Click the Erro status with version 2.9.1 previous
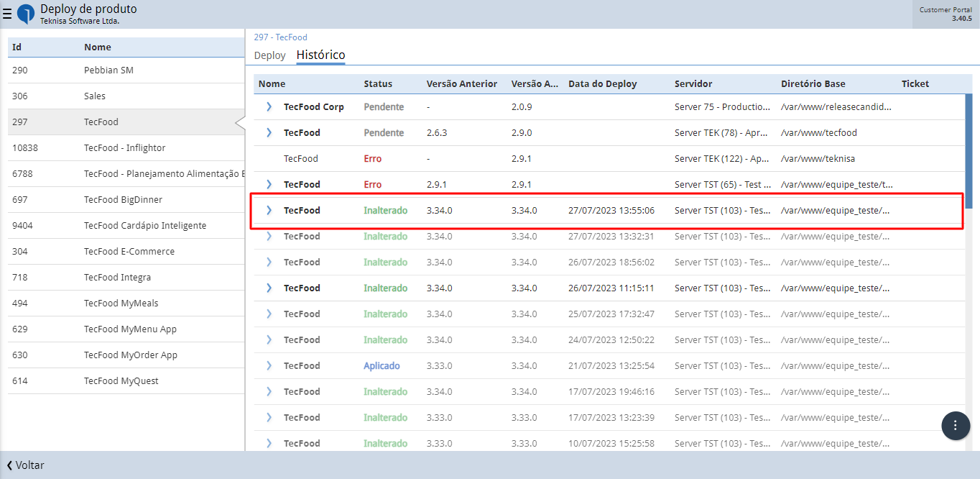 point(373,184)
